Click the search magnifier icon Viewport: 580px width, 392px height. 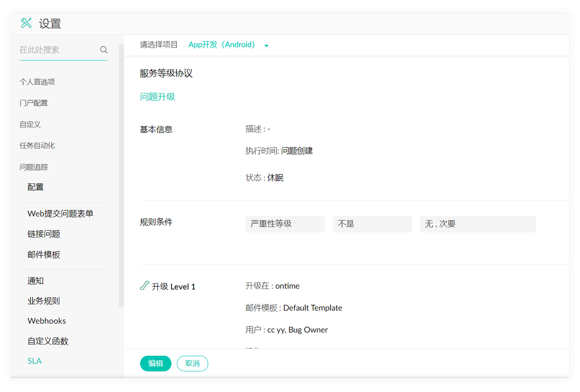pos(104,50)
